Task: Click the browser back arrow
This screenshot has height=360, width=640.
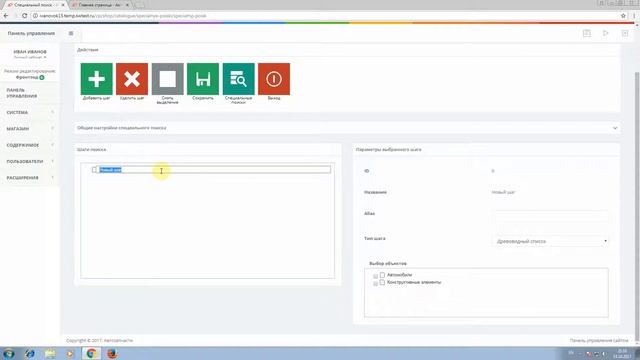Action: pyautogui.click(x=6, y=16)
